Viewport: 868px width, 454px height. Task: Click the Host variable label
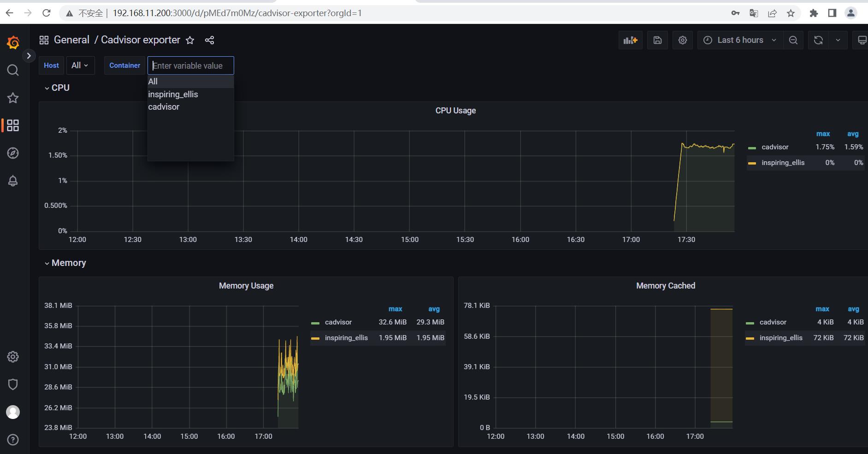click(x=51, y=65)
